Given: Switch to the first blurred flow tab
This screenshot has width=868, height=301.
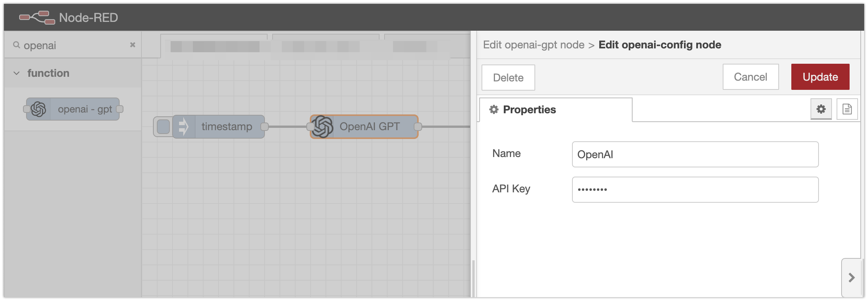Looking at the screenshot, I should (x=214, y=46).
